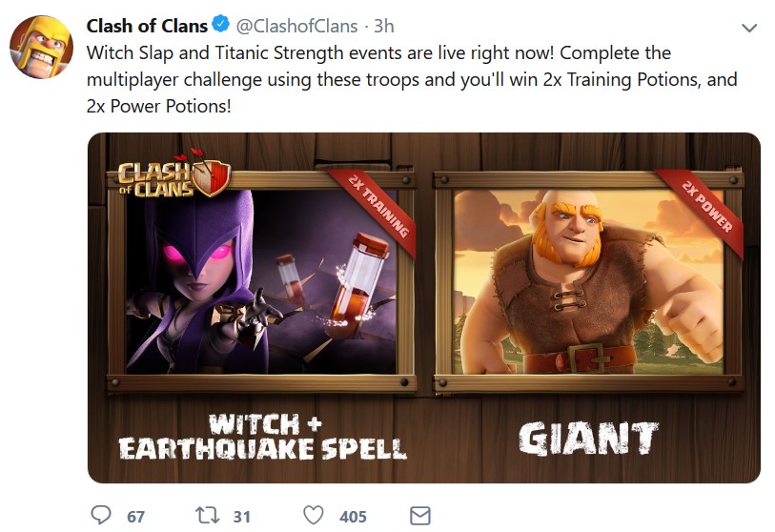Open the Giant event picture
Image resolution: width=775 pixels, height=532 pixels.
(588, 281)
